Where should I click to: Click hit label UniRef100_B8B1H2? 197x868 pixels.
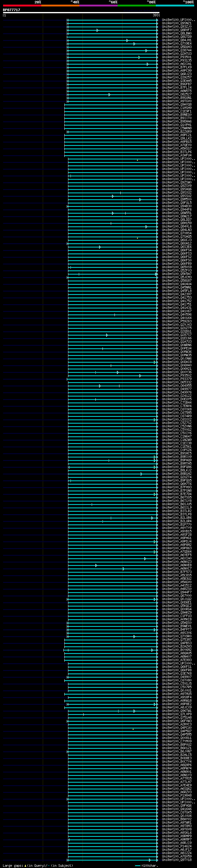pos(177,474)
